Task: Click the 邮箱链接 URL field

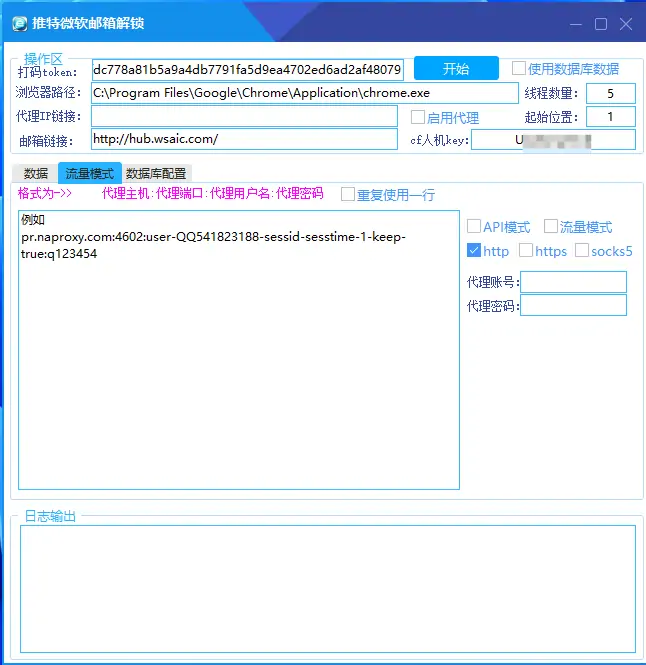Action: tap(244, 139)
